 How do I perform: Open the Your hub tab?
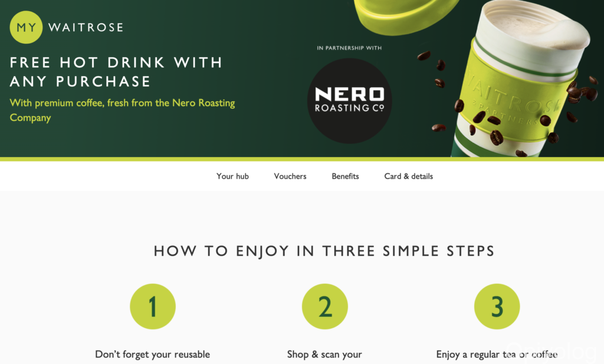pyautogui.click(x=232, y=176)
